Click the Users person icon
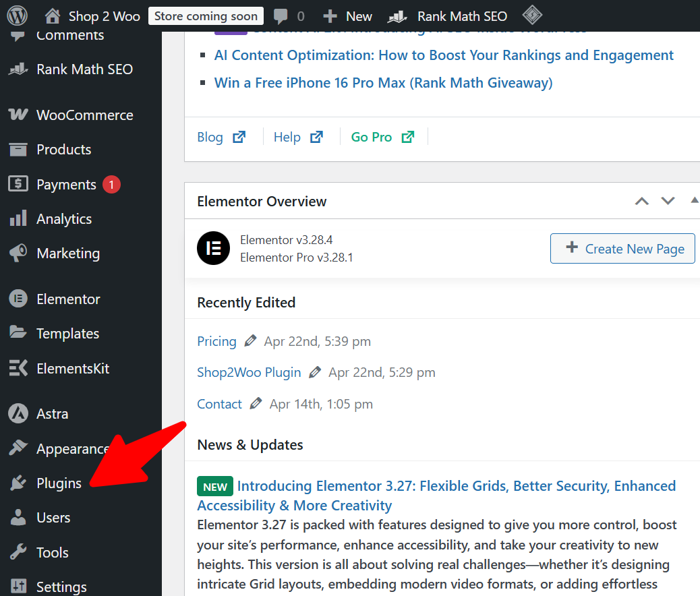The image size is (700, 596). coord(18,517)
